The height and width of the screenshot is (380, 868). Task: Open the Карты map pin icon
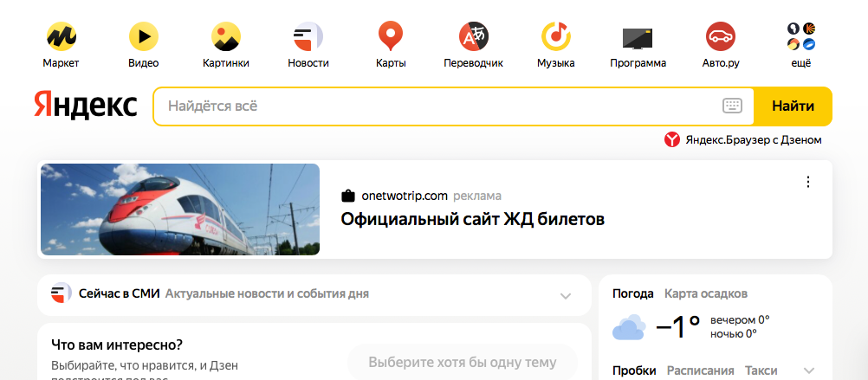[x=391, y=36]
